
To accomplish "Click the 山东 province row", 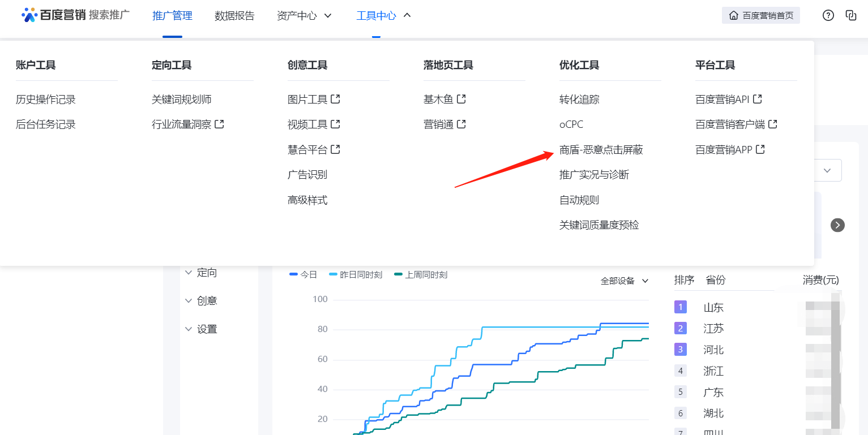I will 758,308.
